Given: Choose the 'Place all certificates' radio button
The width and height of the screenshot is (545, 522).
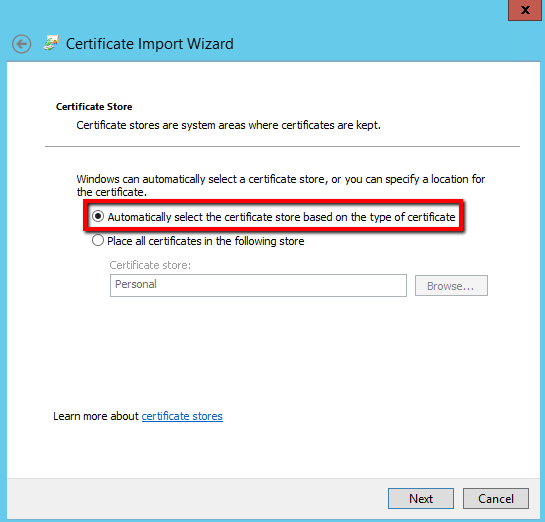Looking at the screenshot, I should click(98, 240).
